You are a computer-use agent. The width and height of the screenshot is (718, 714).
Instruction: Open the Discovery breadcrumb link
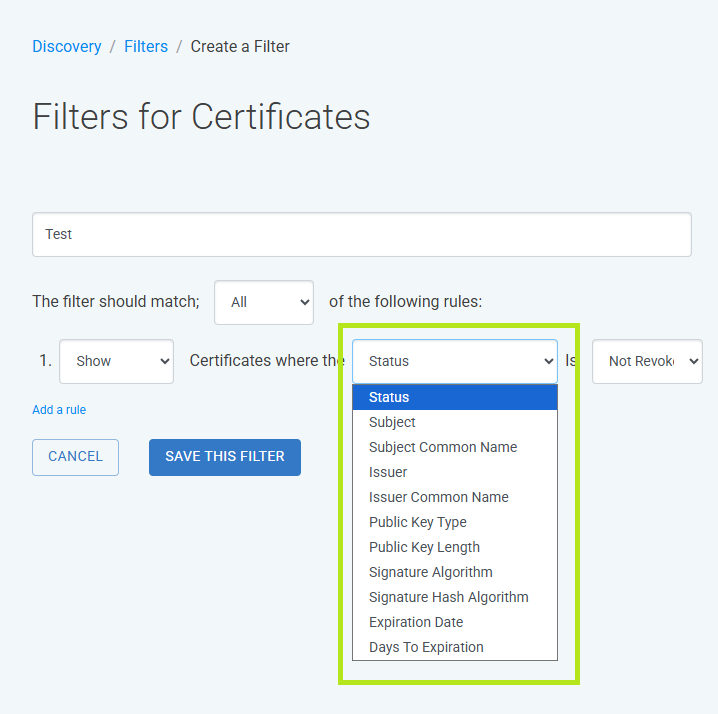coord(67,47)
